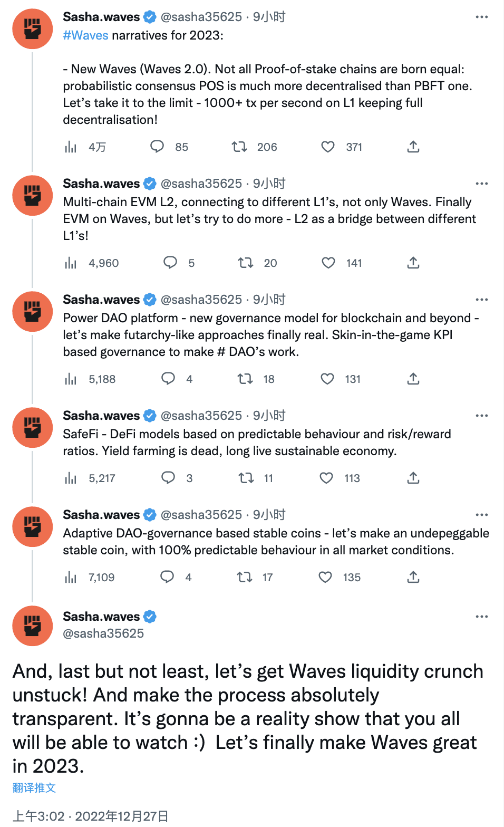Share the first Waves narratives tweet
Viewport: 504px width, 827px height.
point(413,147)
